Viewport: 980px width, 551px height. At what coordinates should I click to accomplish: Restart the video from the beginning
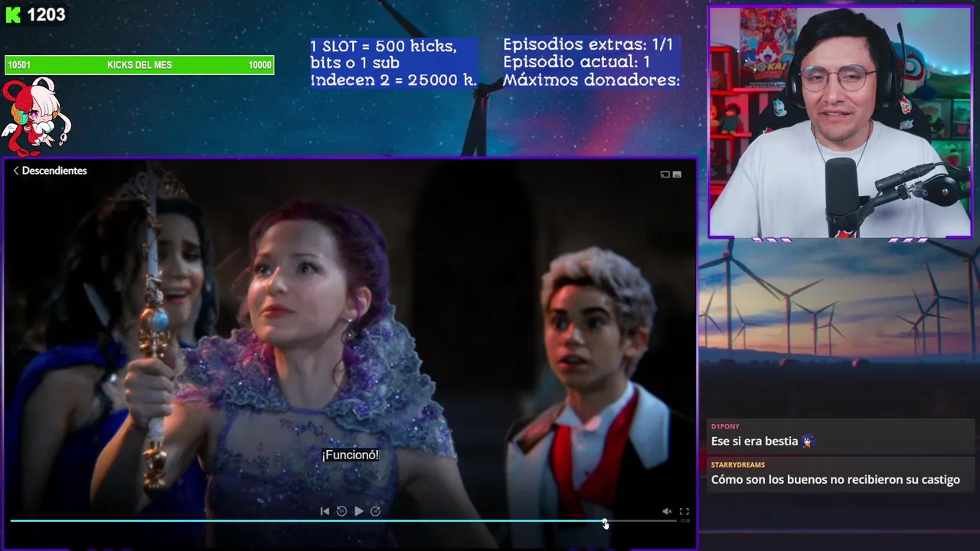coord(325,511)
